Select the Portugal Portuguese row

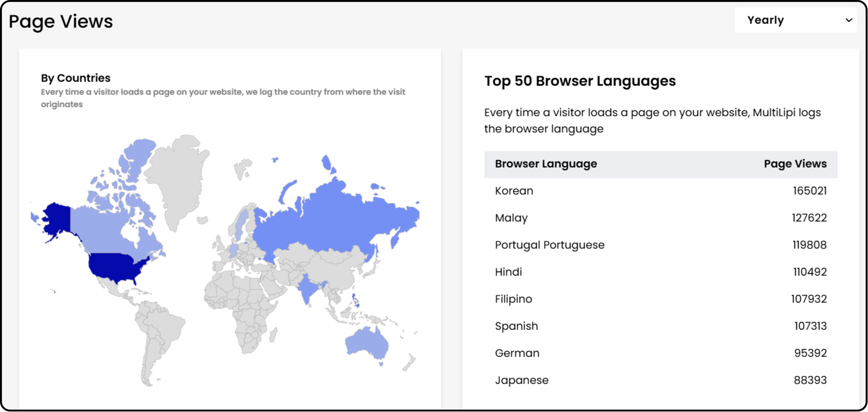(661, 245)
